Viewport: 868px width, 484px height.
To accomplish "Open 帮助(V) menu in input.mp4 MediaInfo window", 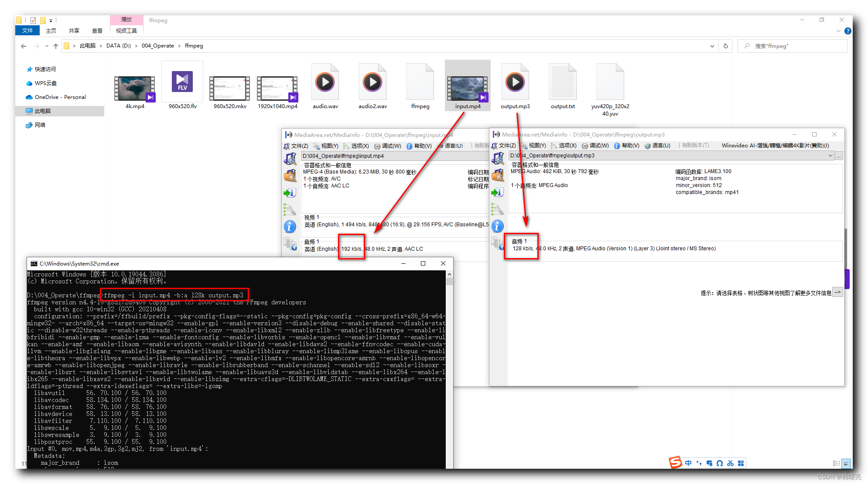I will tap(419, 146).
